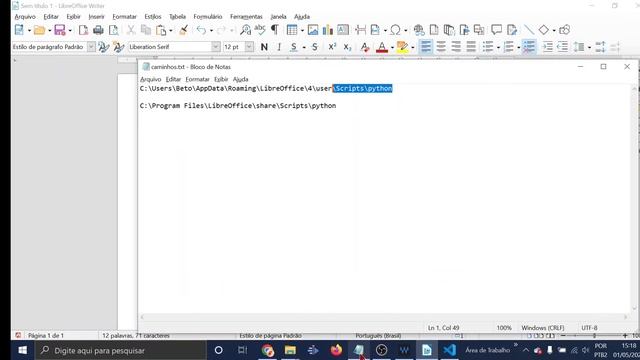Open Writer's Tabela menu

(177, 17)
